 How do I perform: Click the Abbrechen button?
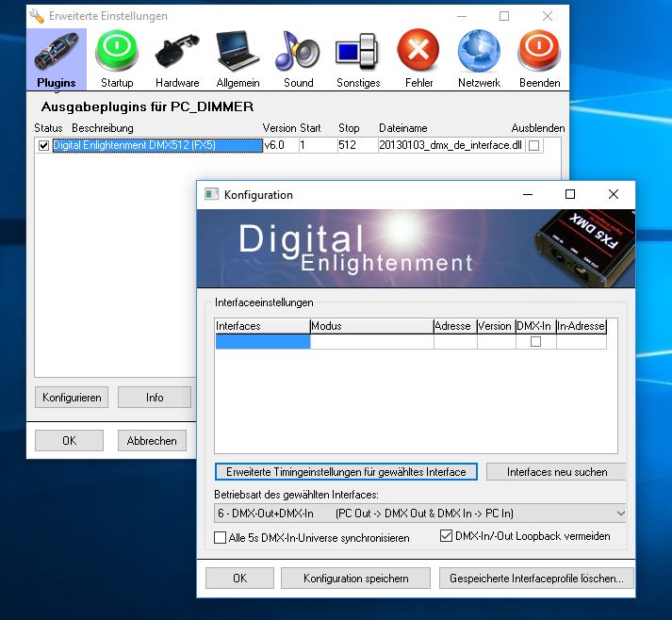click(x=152, y=440)
